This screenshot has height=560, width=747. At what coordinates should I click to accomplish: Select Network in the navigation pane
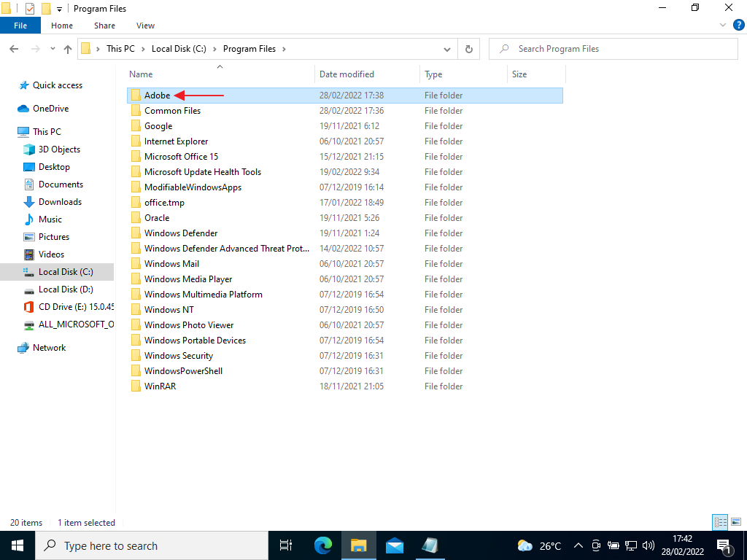[50, 347]
